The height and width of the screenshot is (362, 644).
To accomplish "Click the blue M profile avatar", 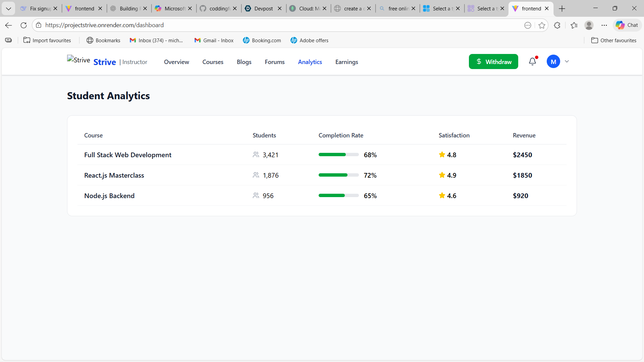I will pos(553,62).
